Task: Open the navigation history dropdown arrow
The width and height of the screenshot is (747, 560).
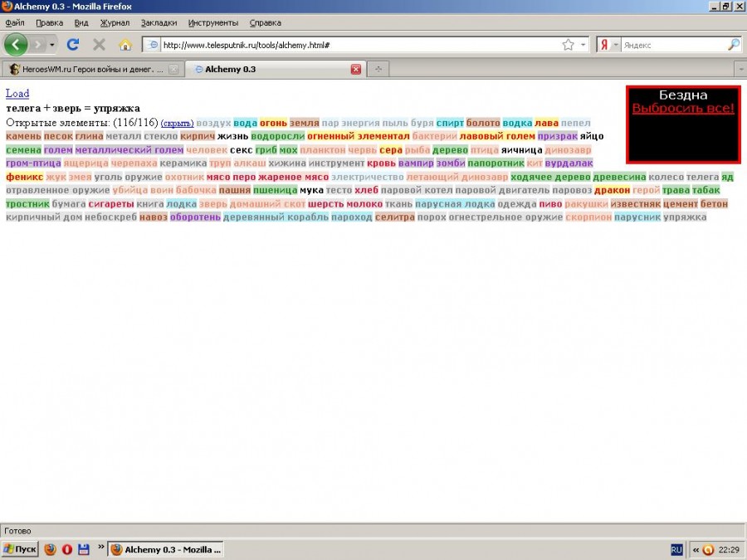Action: point(52,45)
